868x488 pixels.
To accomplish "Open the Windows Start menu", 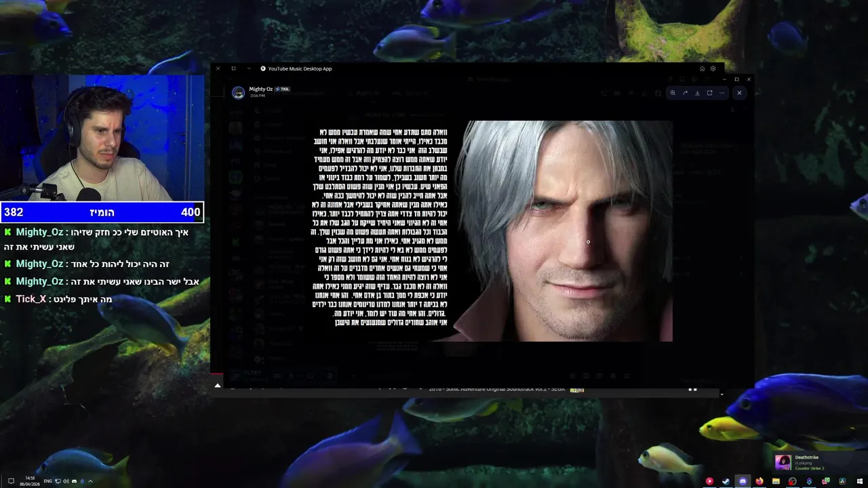I will coord(860,481).
